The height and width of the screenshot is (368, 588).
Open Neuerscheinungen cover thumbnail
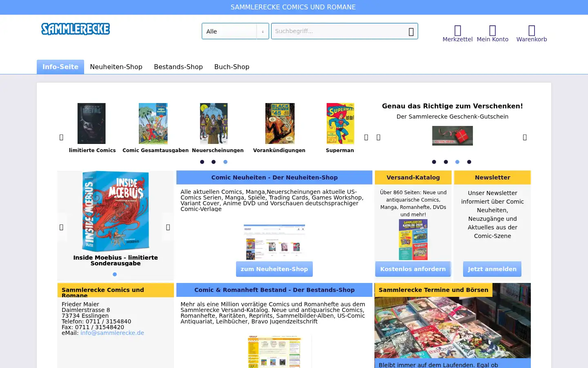214,123
